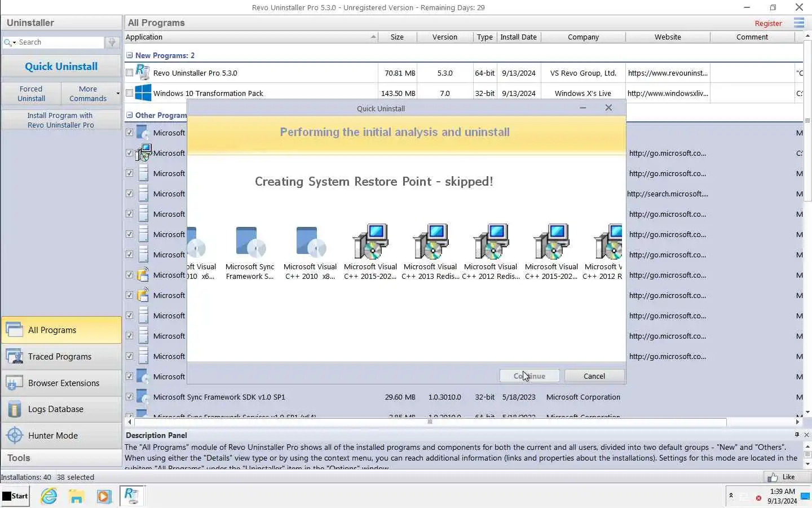The height and width of the screenshot is (508, 812).
Task: Click the Uninstaller section header
Action: coord(61,23)
